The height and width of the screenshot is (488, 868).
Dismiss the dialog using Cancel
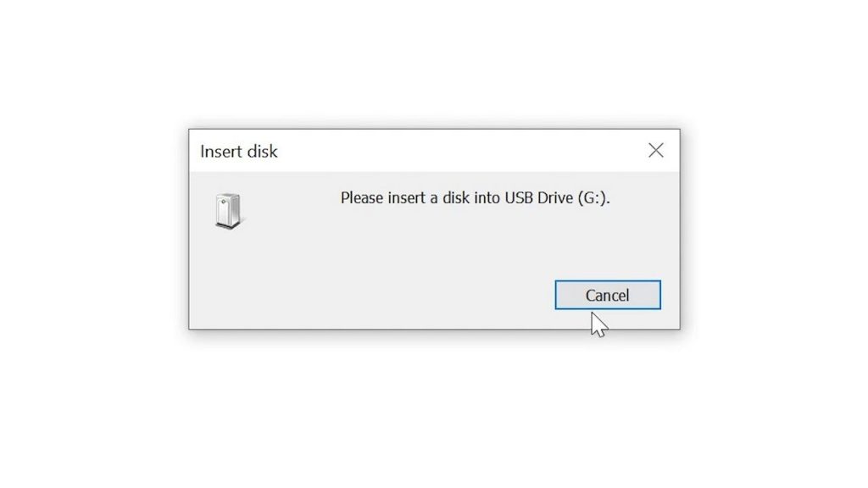pos(608,295)
